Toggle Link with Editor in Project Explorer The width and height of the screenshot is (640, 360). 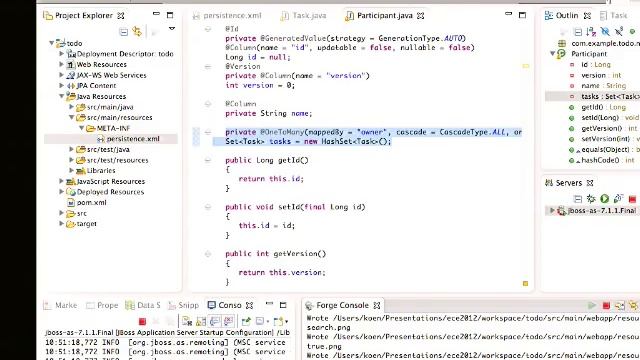click(137, 31)
